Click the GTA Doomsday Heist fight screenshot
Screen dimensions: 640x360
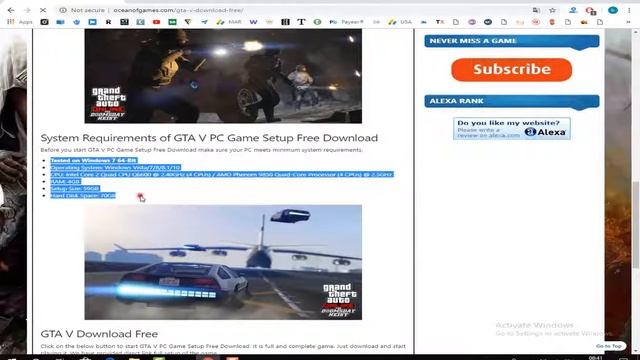tap(223, 76)
